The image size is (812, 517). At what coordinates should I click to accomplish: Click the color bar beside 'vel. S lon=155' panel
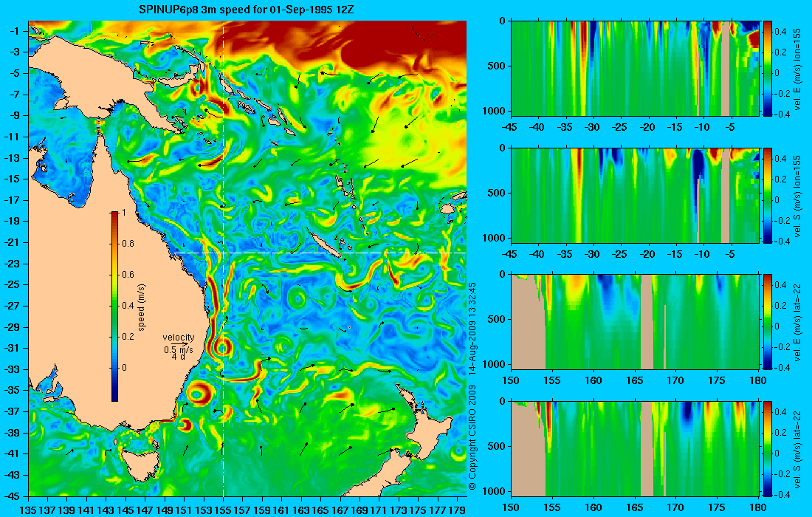pos(768,195)
